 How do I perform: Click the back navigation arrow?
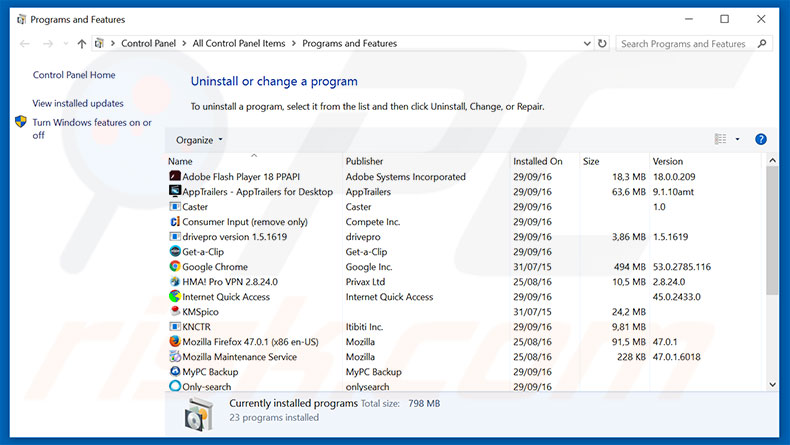[25, 44]
